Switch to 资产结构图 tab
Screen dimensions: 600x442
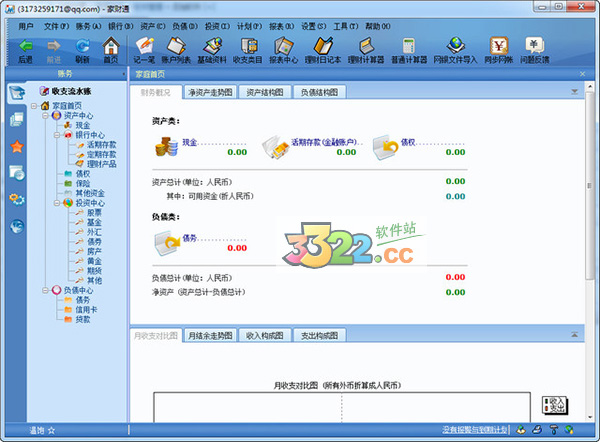click(x=265, y=92)
